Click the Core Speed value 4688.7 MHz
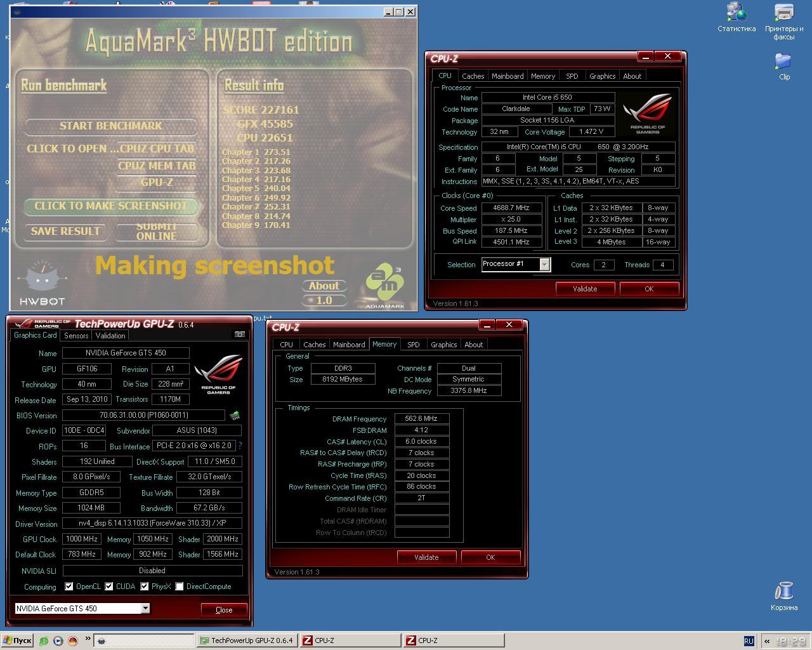Image resolution: width=812 pixels, height=650 pixels. (511, 208)
